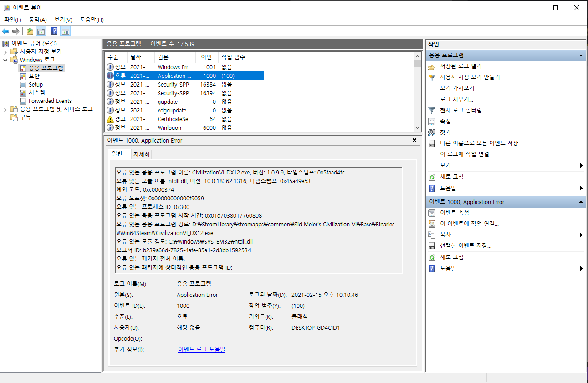Select edgeupdate event row
Viewport: 588px width, 383px height.
click(184, 110)
